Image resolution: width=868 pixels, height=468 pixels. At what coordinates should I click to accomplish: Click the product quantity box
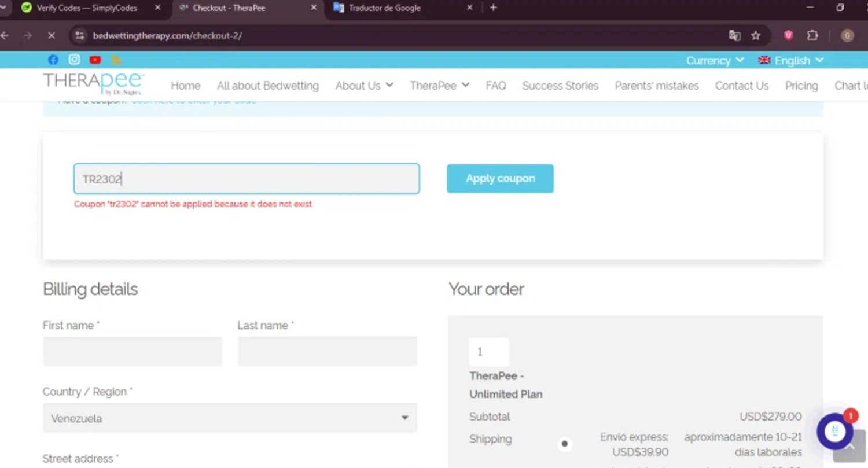pyautogui.click(x=489, y=352)
